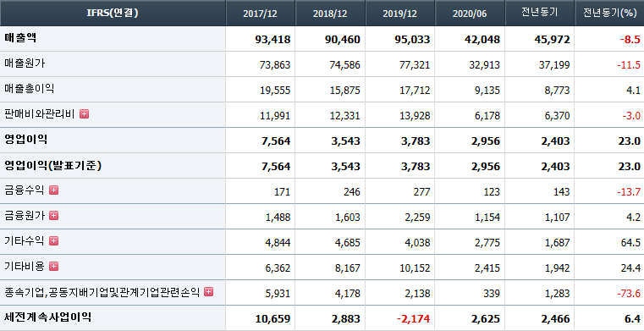Click the 2018/12 column header
This screenshot has height=331, width=644.
click(330, 14)
